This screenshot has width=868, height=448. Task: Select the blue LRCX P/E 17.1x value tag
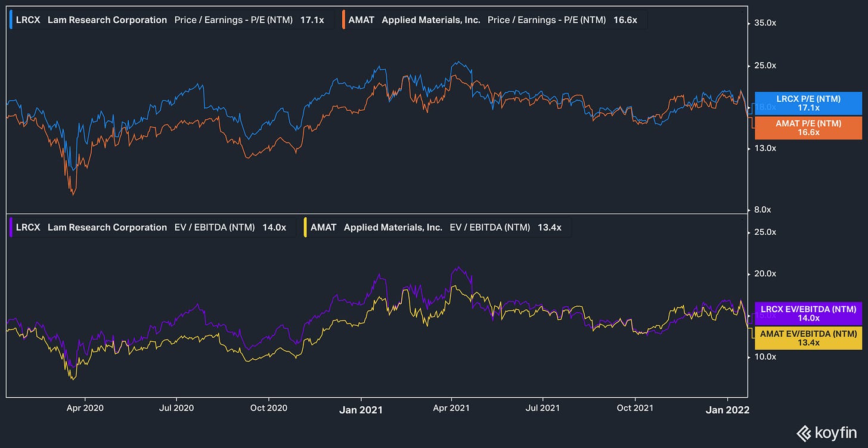(x=808, y=104)
